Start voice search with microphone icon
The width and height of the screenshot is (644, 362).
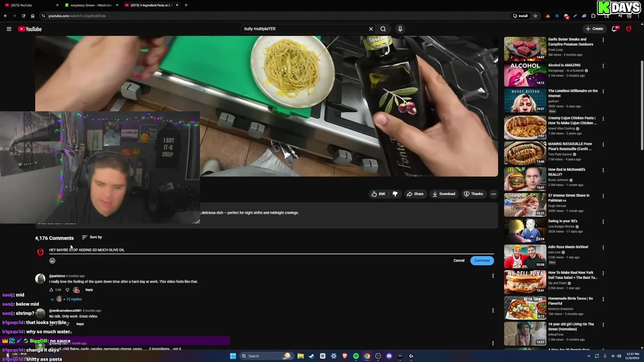pyautogui.click(x=400, y=29)
